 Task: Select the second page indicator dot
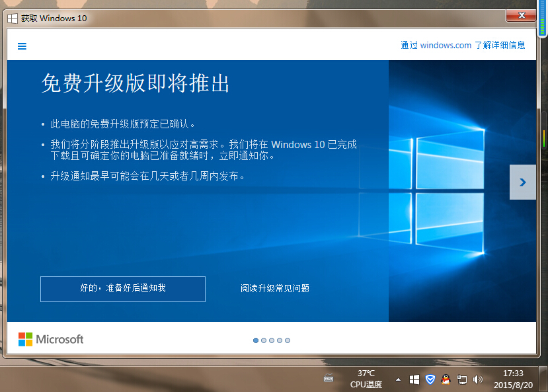[264, 340]
